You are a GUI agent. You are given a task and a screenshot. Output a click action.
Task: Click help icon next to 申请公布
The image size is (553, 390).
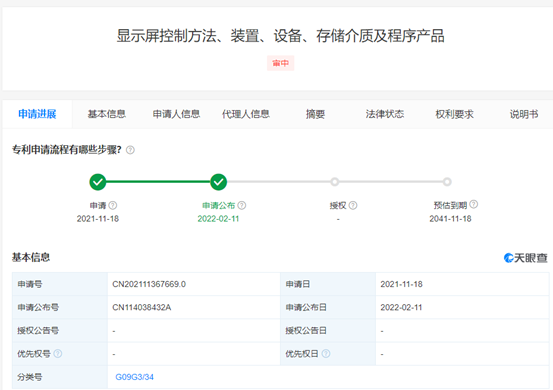tap(242, 205)
